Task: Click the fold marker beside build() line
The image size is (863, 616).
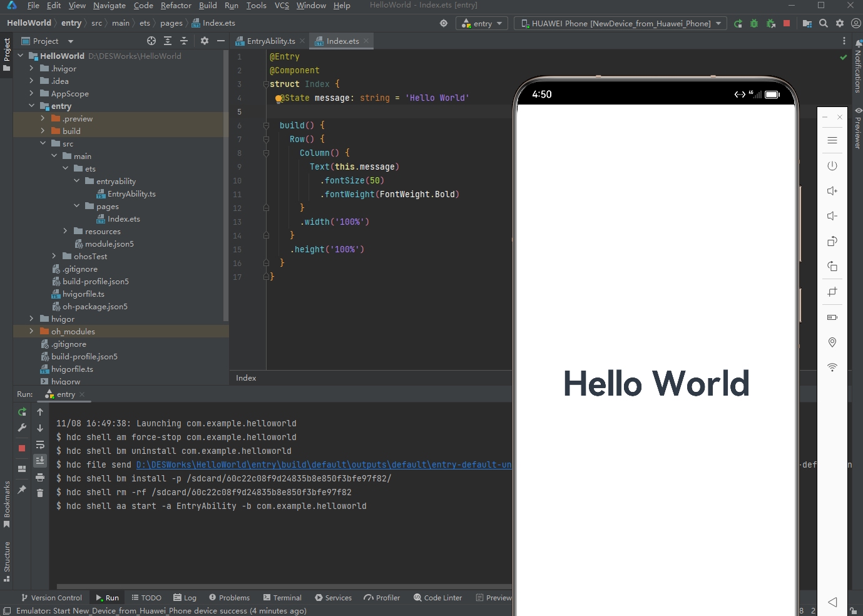Action: pyautogui.click(x=266, y=125)
